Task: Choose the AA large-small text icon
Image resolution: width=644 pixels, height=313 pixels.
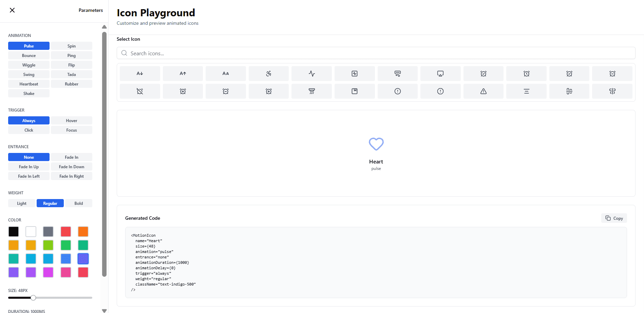Action: (x=226, y=73)
